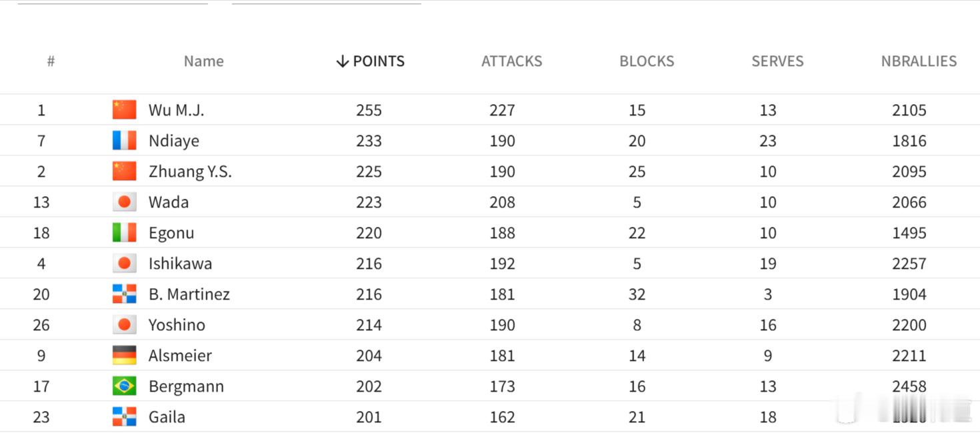This screenshot has width=980, height=433.
Task: Click the China flag beside Wu M.J.
Action: coord(124,109)
